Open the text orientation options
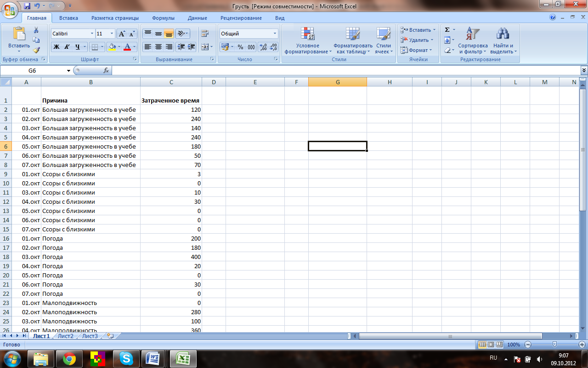 [182, 34]
